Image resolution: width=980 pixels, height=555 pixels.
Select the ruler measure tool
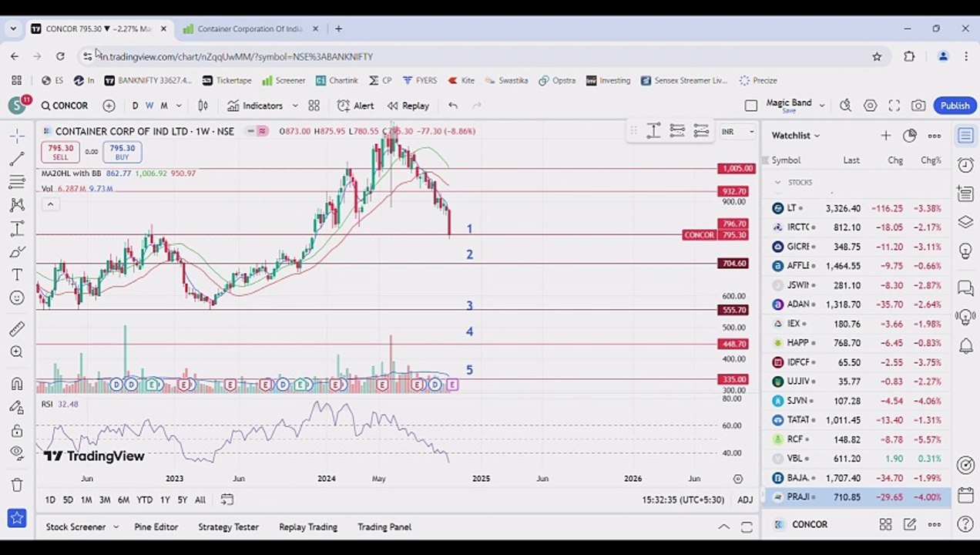tap(17, 329)
